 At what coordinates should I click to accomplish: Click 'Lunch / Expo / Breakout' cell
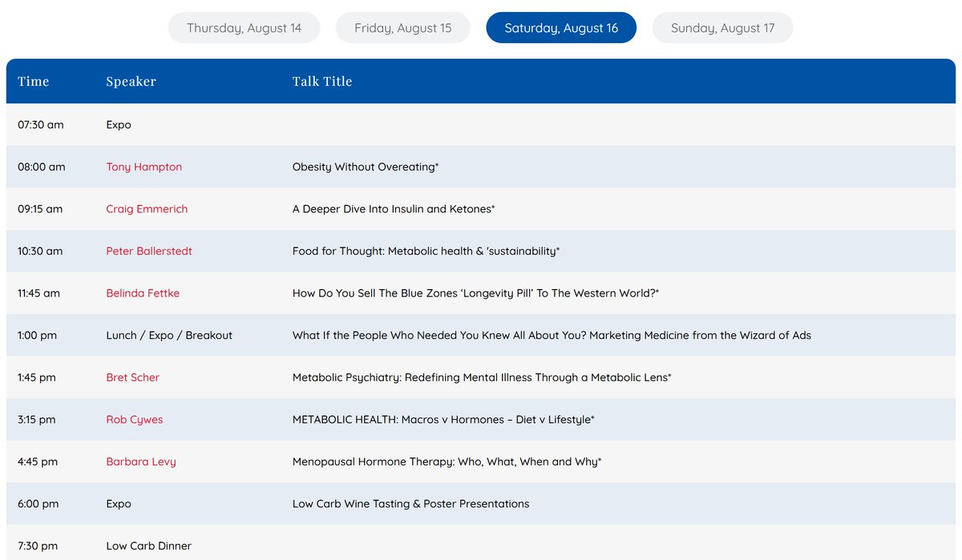169,335
